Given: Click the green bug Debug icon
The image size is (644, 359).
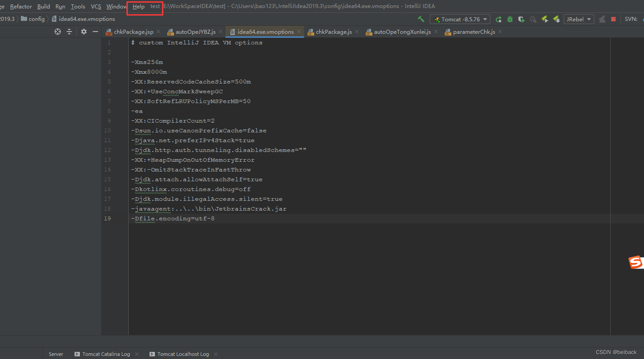Looking at the screenshot, I should point(510,19).
